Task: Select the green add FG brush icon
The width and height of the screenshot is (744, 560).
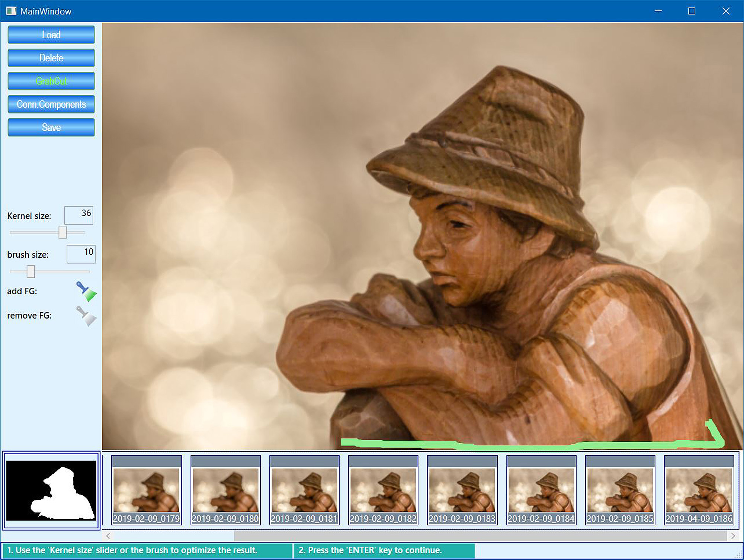Action: coord(86,291)
